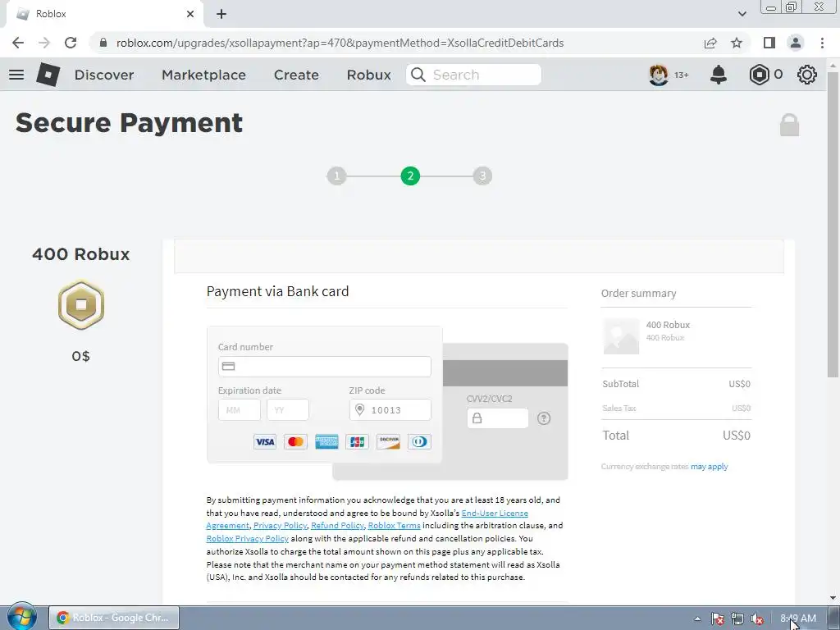The width and height of the screenshot is (840, 630).
Task: Click the share page icon in address bar
Action: click(710, 43)
